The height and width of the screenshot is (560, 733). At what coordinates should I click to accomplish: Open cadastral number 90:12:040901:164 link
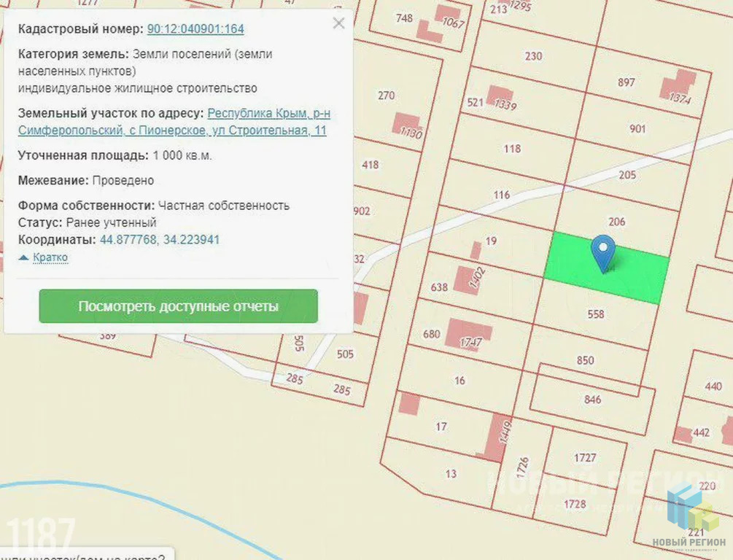[195, 29]
